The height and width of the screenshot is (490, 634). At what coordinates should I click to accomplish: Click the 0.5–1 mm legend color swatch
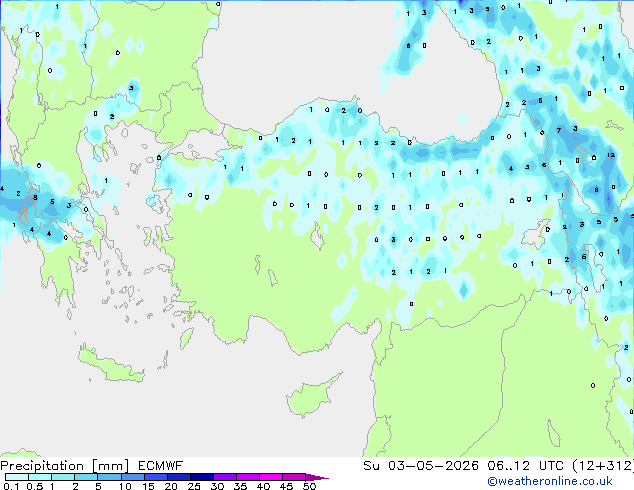click(40, 477)
